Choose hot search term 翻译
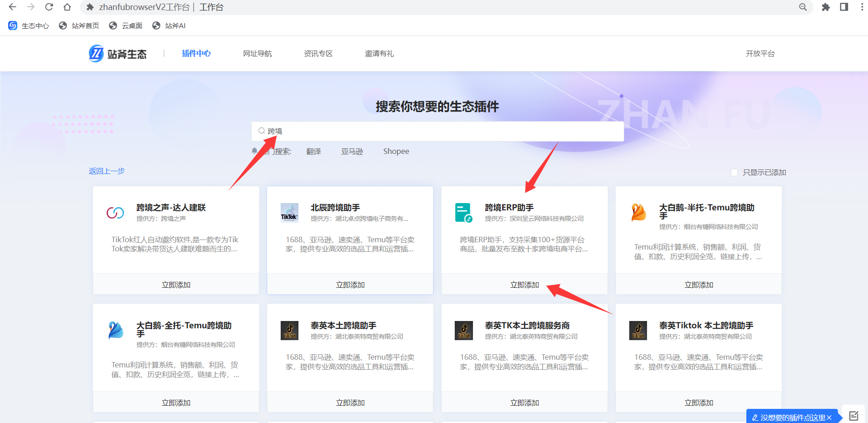The image size is (868, 423). tap(313, 151)
